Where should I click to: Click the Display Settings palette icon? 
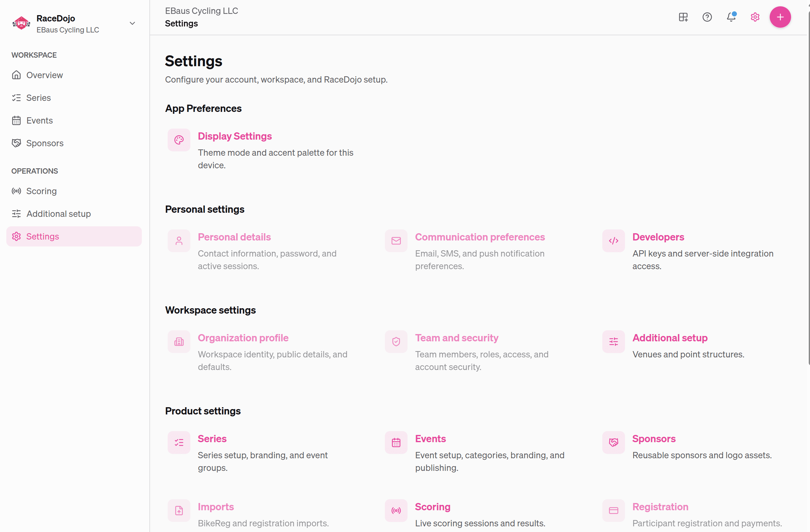pyautogui.click(x=179, y=140)
